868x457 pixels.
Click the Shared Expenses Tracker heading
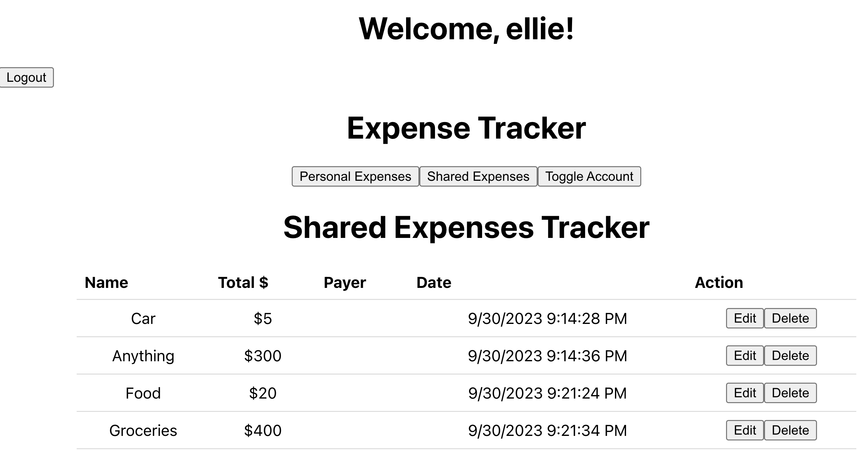click(x=467, y=228)
